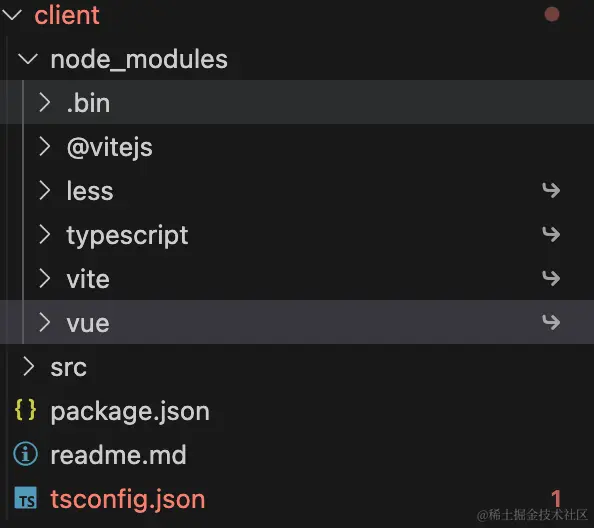
Task: Collapse the client folder chevron
Action: click(x=12, y=15)
